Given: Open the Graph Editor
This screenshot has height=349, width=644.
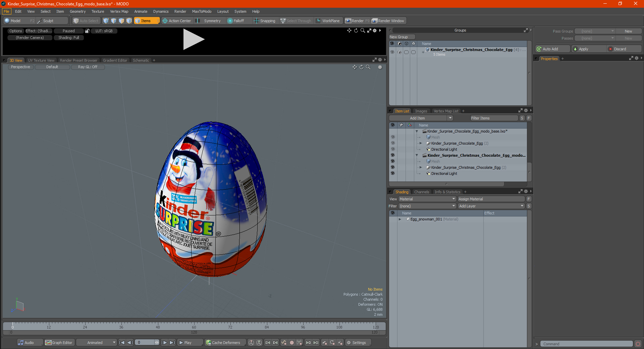Looking at the screenshot, I should (59, 343).
